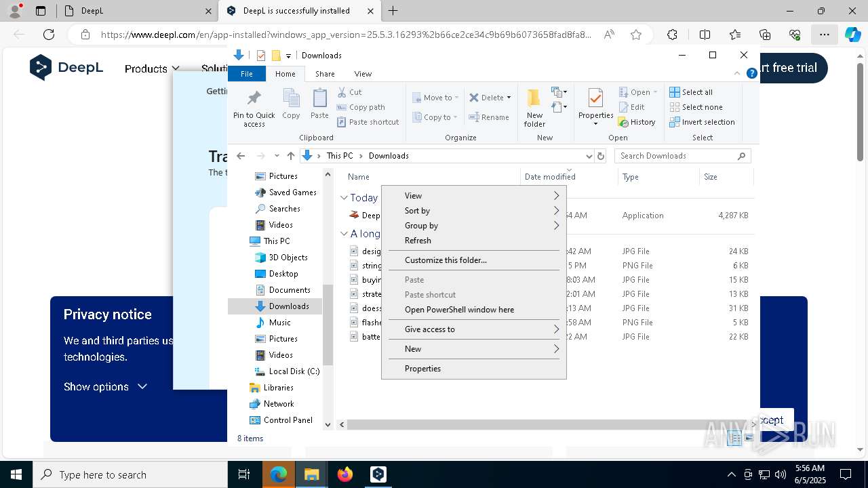Open Give access to submenu

point(474,329)
